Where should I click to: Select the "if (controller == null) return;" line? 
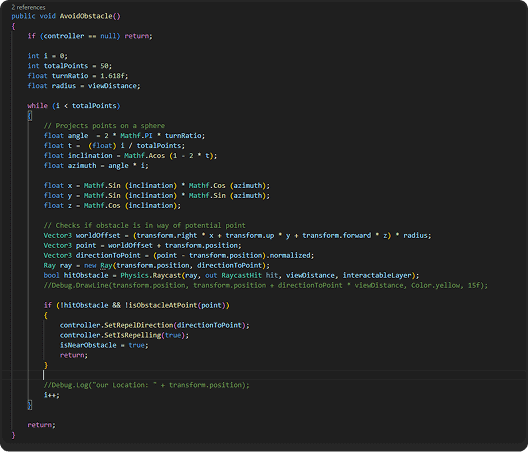[x=90, y=36]
